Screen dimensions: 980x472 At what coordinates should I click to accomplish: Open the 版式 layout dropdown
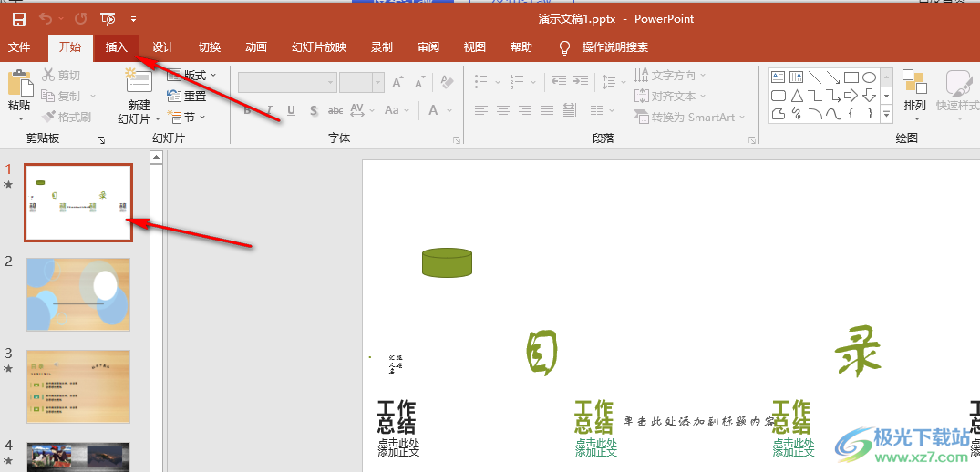coord(191,76)
